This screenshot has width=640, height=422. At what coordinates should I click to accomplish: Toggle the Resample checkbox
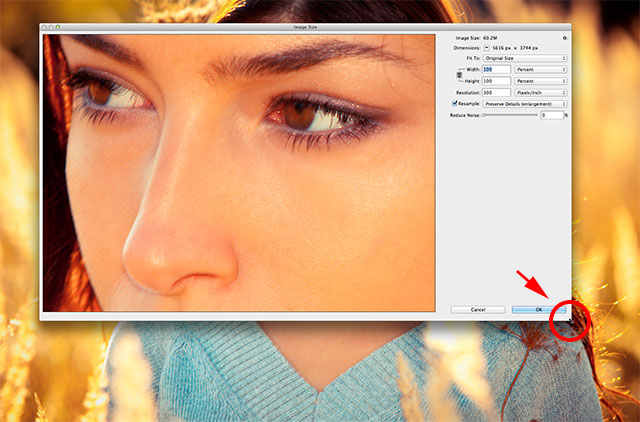tap(455, 103)
